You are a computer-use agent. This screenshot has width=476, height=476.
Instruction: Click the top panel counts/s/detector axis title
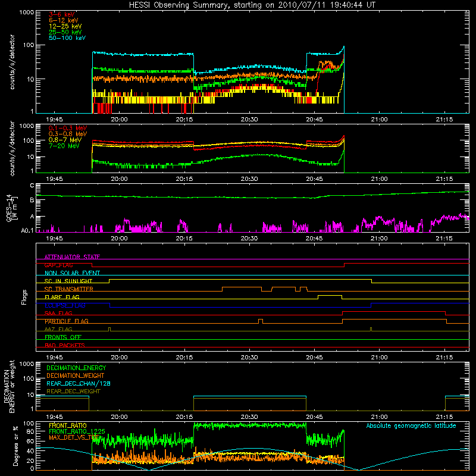(12, 62)
